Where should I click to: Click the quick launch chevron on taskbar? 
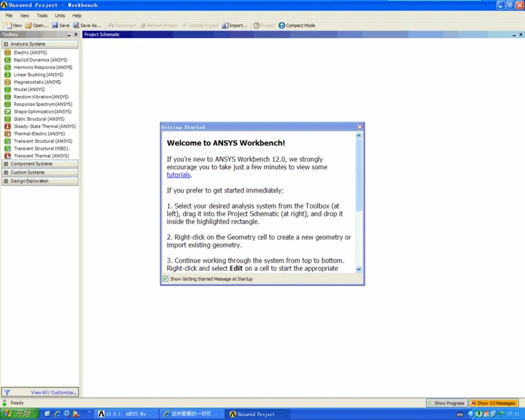point(89,412)
